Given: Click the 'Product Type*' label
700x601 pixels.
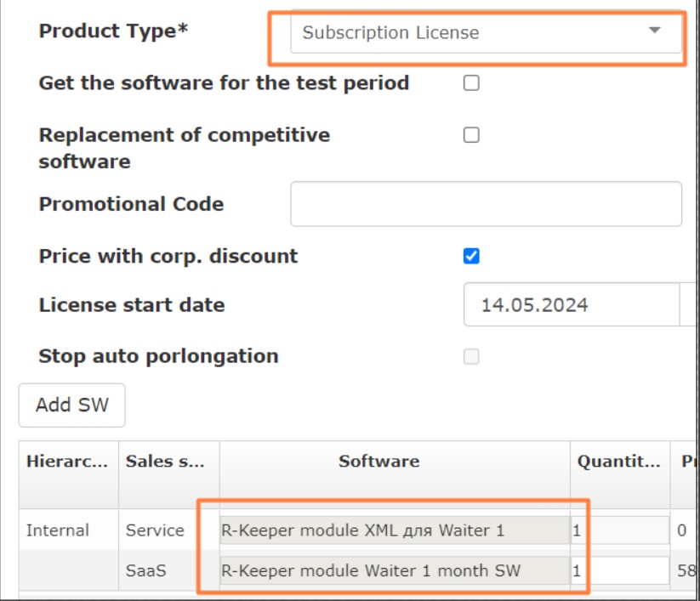Looking at the screenshot, I should click(x=113, y=31).
